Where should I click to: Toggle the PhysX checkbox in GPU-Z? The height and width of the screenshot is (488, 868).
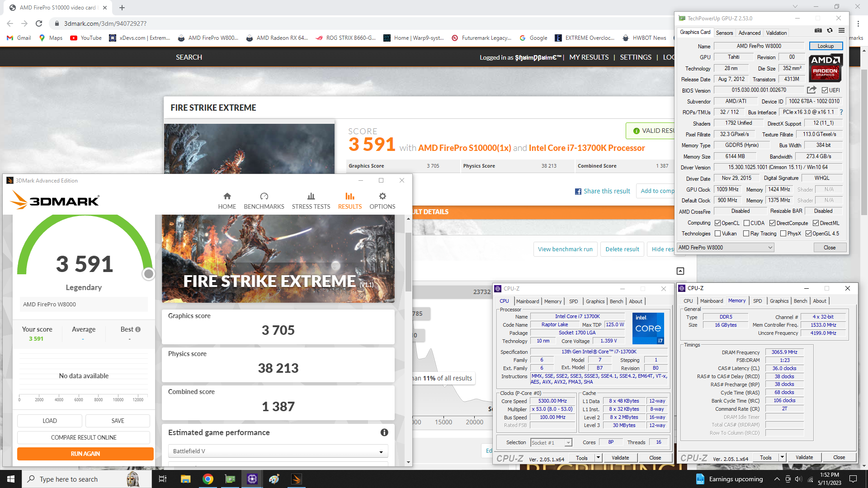click(783, 234)
